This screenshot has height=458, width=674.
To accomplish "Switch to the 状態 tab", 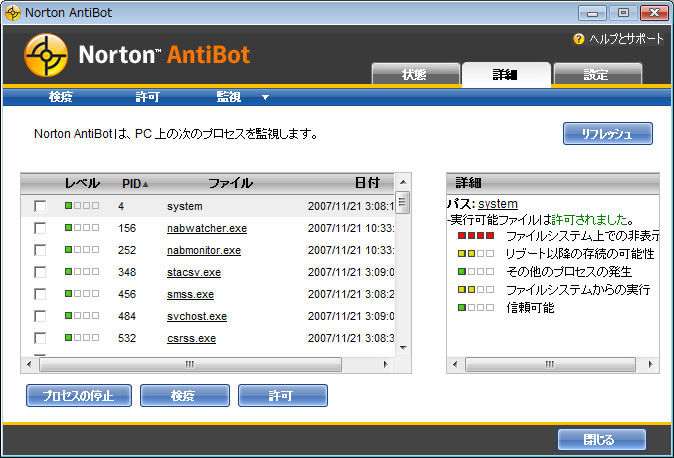I will point(414,75).
